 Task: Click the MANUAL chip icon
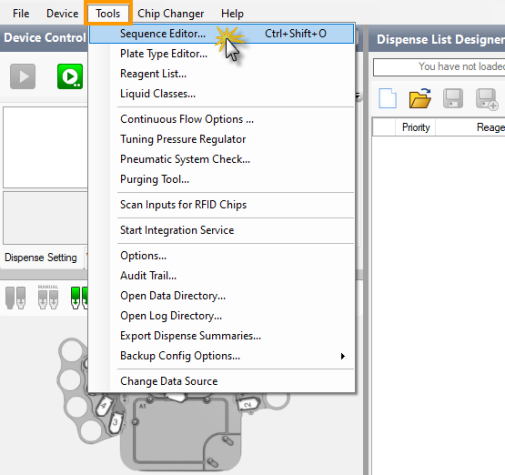(48, 297)
